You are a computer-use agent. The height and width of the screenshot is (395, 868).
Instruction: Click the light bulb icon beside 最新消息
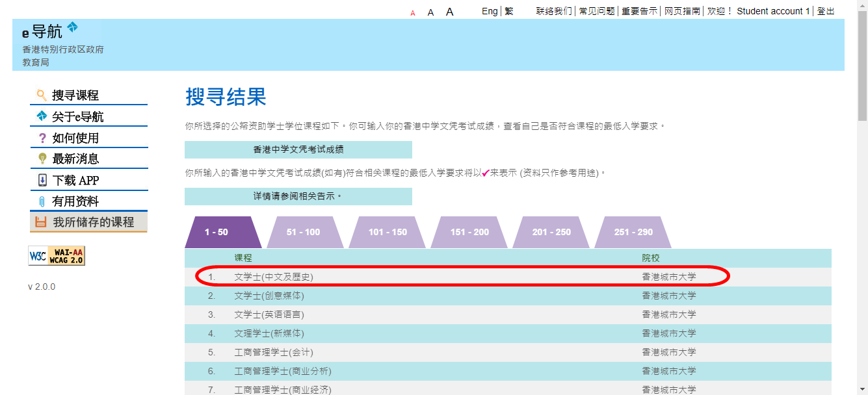tap(42, 159)
